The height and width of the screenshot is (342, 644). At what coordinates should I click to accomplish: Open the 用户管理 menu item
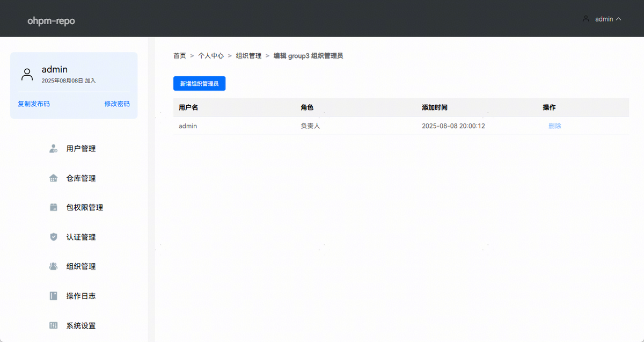pyautogui.click(x=81, y=149)
